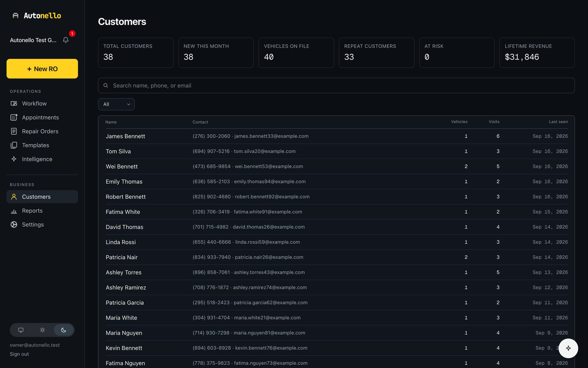Open the All filter dropdown
The image size is (588, 368).
tap(116, 104)
